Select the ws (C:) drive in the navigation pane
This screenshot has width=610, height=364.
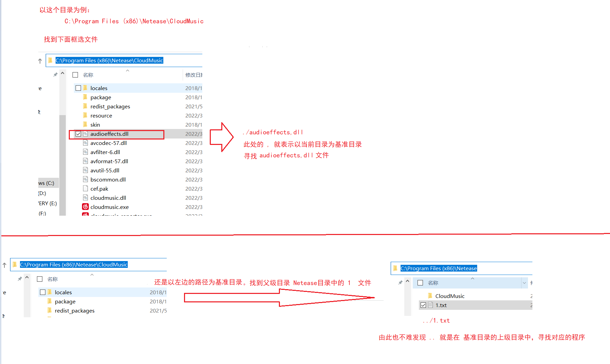click(48, 183)
